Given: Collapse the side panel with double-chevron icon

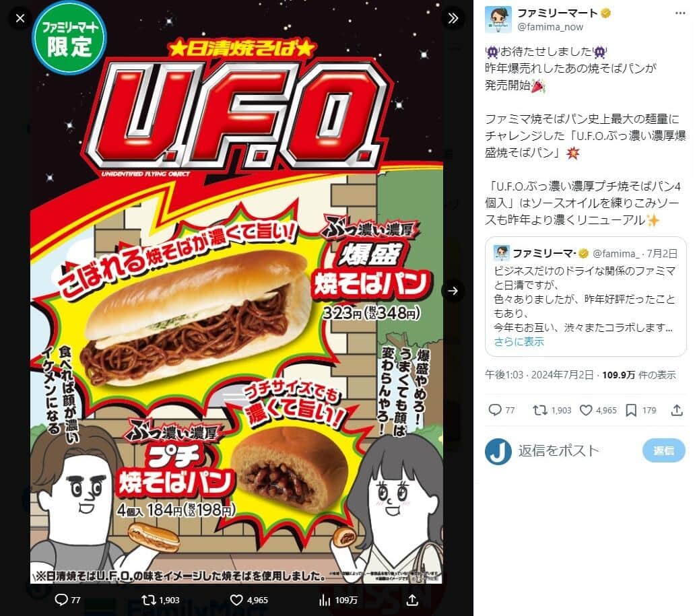Looking at the screenshot, I should click(x=453, y=18).
